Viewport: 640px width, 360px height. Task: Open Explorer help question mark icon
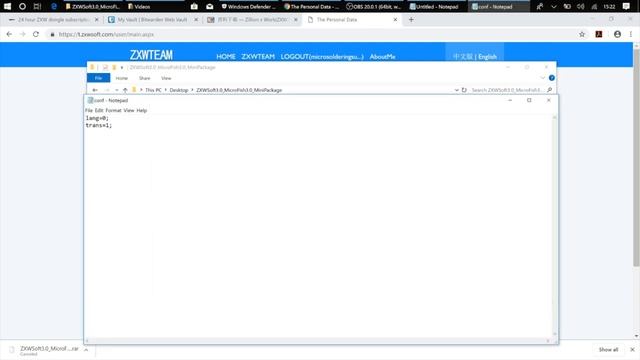tap(551, 78)
